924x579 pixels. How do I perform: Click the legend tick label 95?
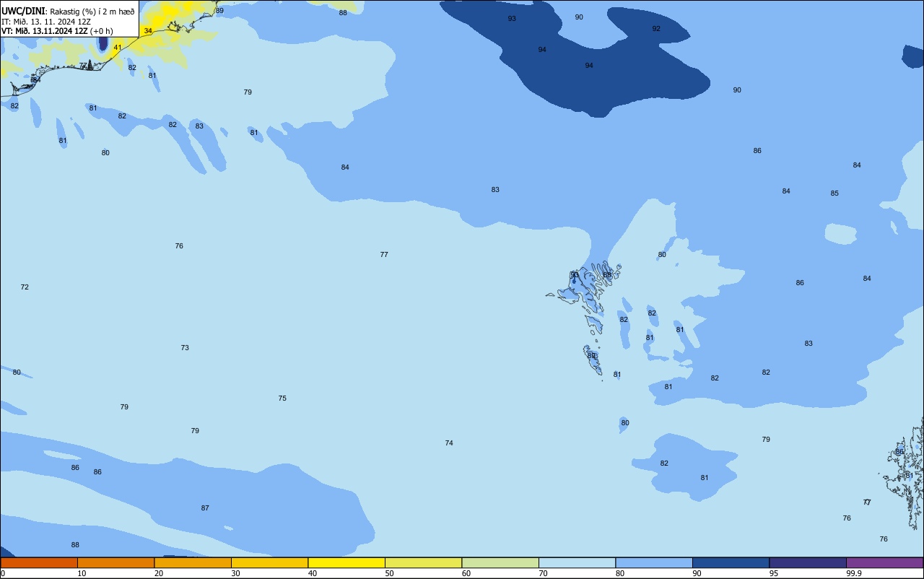point(773,573)
